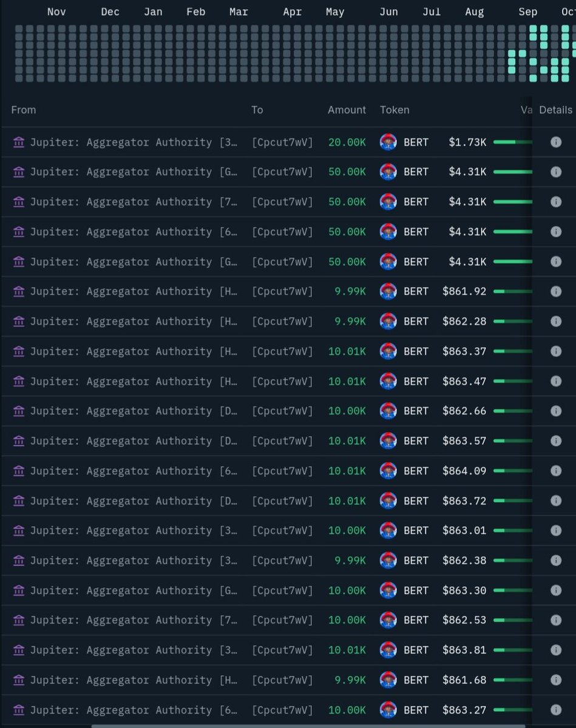Open info icon for $863.30 transfer

pyautogui.click(x=555, y=590)
